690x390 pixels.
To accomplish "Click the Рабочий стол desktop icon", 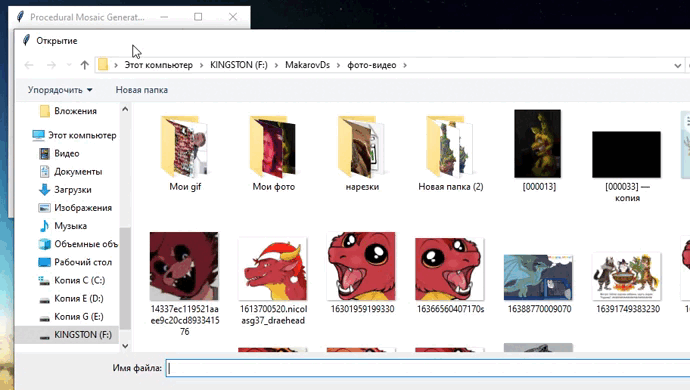I will pyautogui.click(x=44, y=262).
